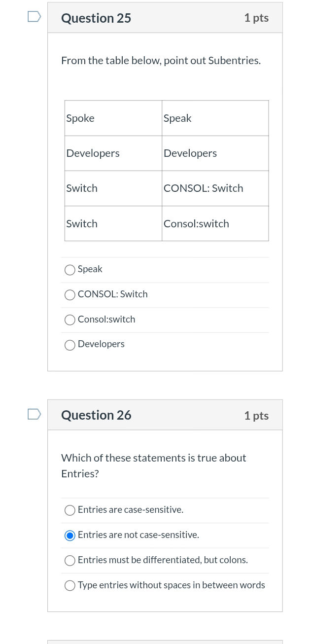
Task: Click the 'CONSOL: Switch' table cell
Action: pos(203,188)
